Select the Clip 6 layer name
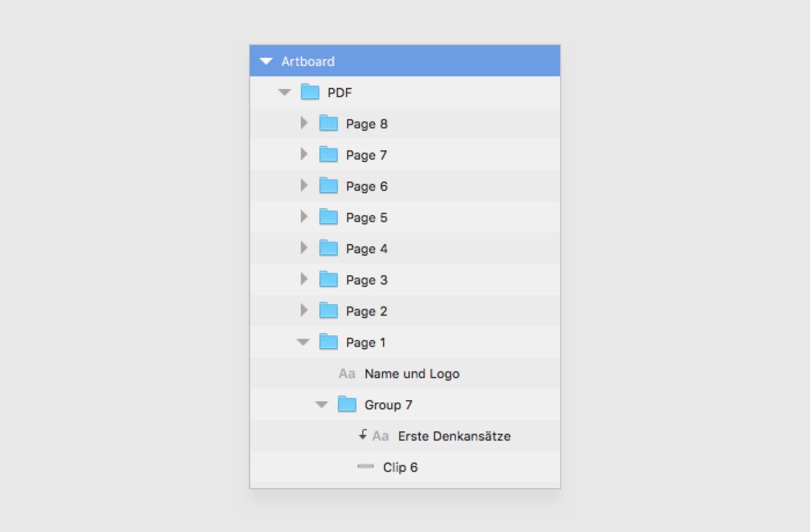810x532 pixels. pyautogui.click(x=400, y=467)
